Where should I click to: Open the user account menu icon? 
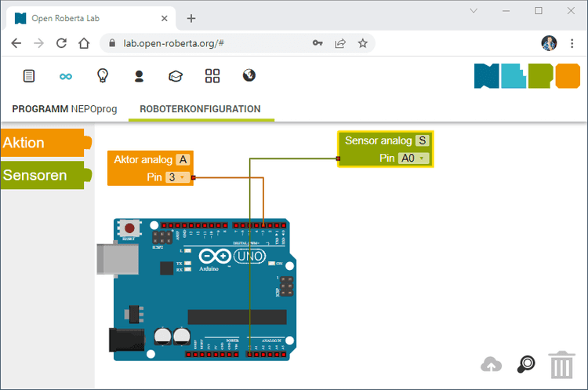pos(139,76)
